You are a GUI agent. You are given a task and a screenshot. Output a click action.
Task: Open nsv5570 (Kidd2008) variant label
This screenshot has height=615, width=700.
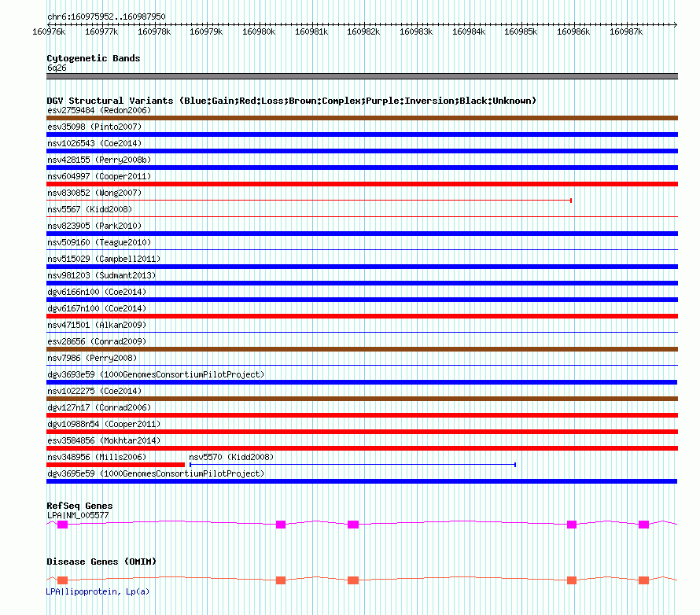(231, 457)
